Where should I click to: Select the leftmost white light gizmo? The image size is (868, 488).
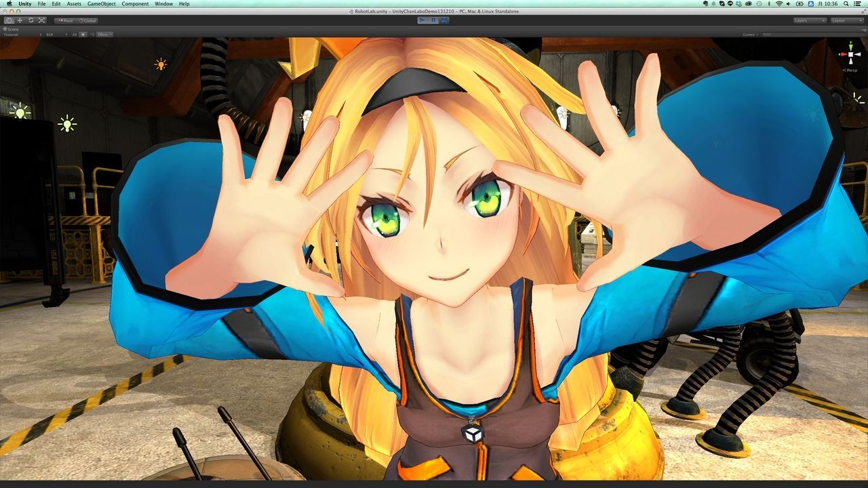(x=20, y=110)
